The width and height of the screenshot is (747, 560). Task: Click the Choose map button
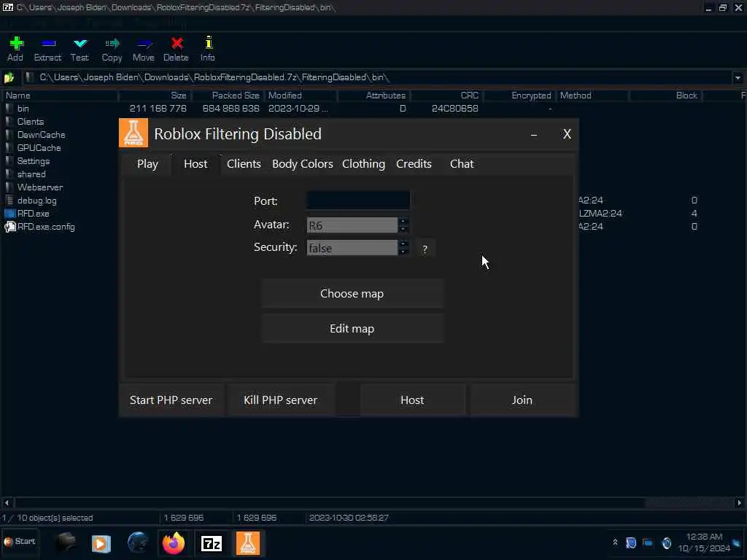click(x=352, y=294)
